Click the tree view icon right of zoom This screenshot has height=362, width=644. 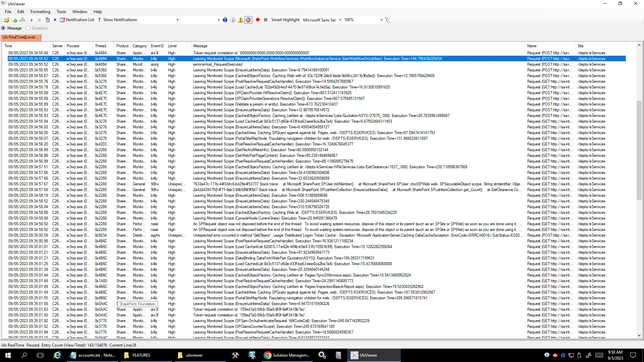pos(388,20)
